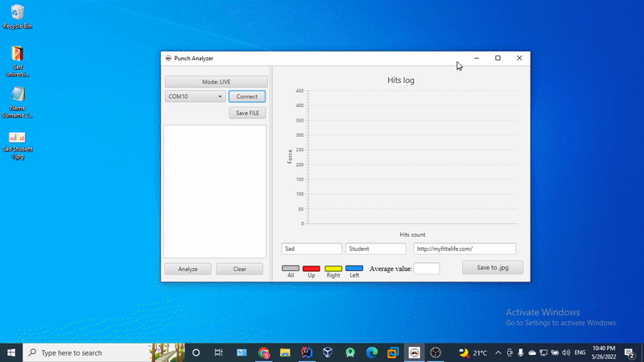Viewport: 644px width, 362px height.
Task: Select the 'Name Surname' desktop file icon
Action: coord(17,103)
